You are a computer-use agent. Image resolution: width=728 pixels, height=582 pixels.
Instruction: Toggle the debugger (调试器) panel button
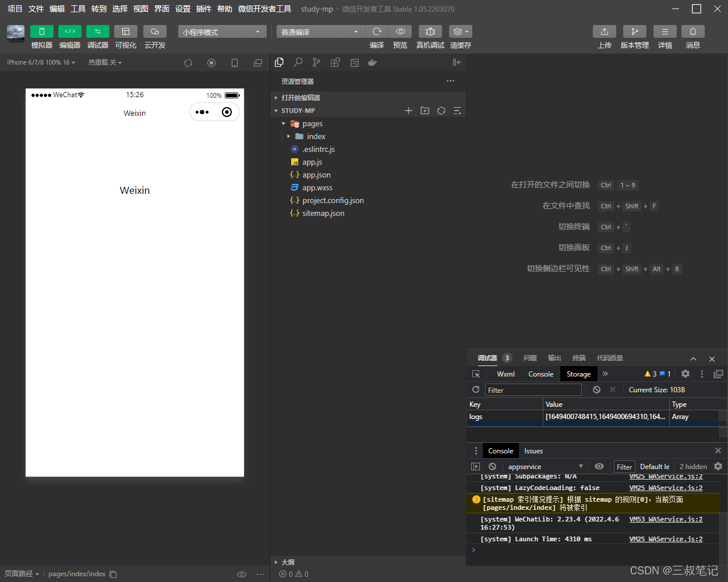[98, 31]
